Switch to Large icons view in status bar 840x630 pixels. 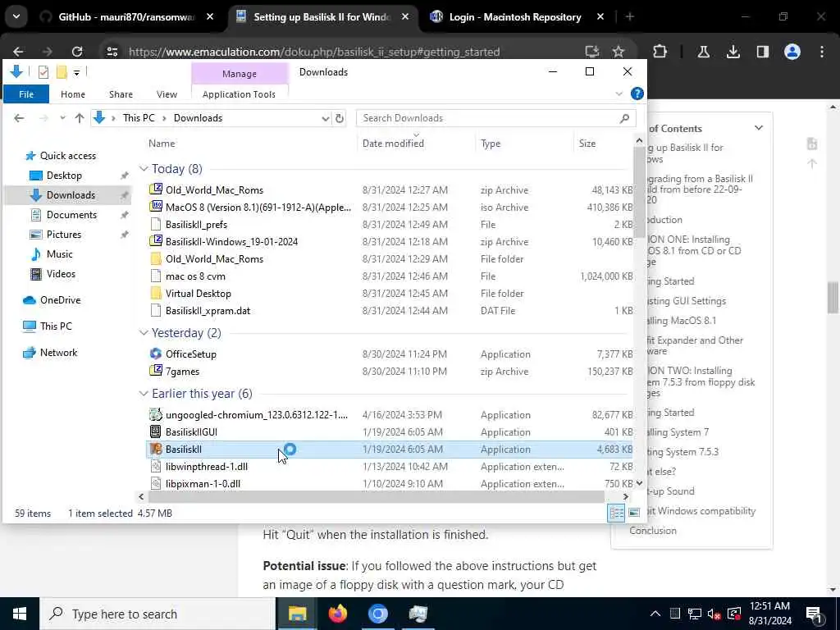[634, 513]
